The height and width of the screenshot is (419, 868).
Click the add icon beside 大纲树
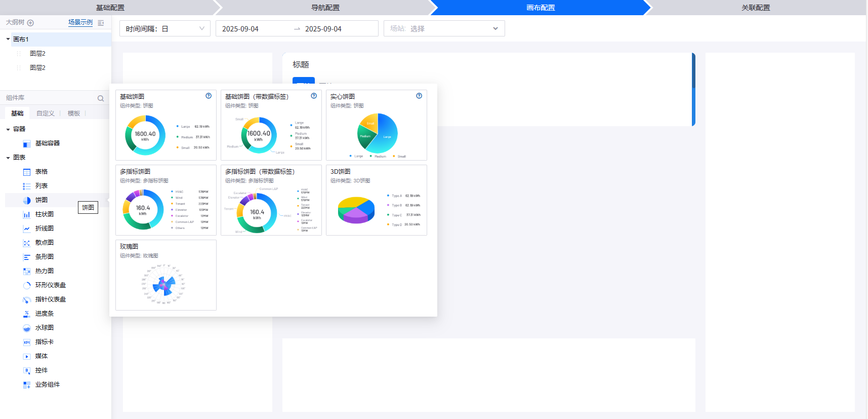click(x=30, y=23)
